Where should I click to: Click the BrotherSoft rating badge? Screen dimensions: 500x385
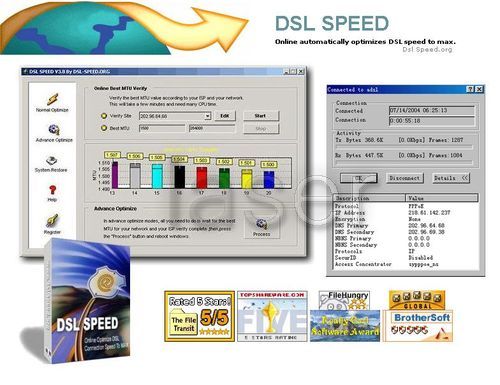pos(418,326)
